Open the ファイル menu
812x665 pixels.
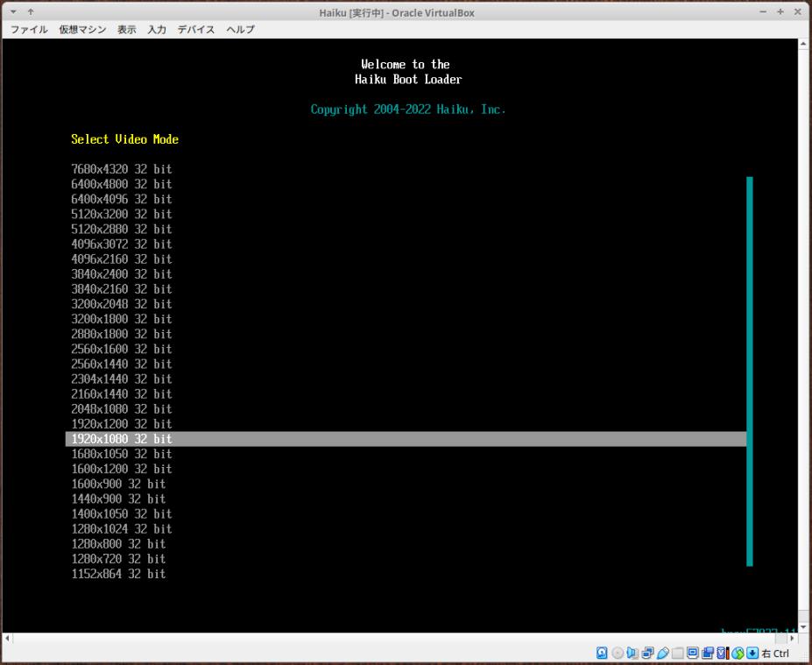pyautogui.click(x=29, y=30)
